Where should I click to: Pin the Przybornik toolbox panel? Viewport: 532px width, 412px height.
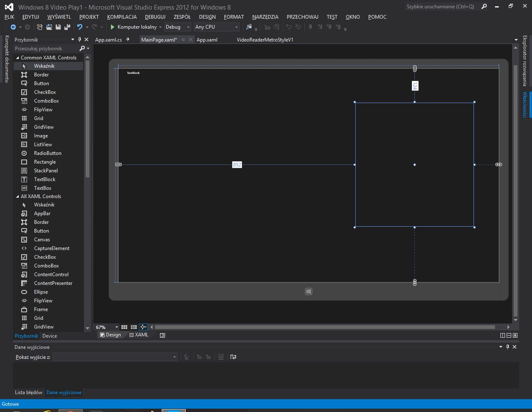[x=80, y=39]
